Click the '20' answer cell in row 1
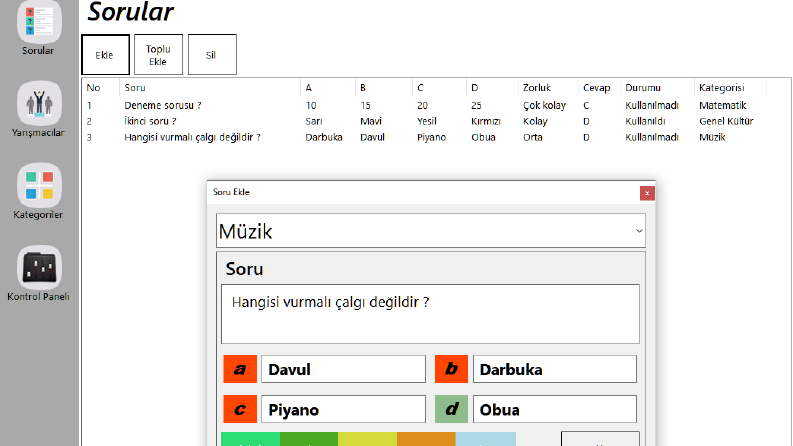The image size is (793, 446). click(422, 105)
